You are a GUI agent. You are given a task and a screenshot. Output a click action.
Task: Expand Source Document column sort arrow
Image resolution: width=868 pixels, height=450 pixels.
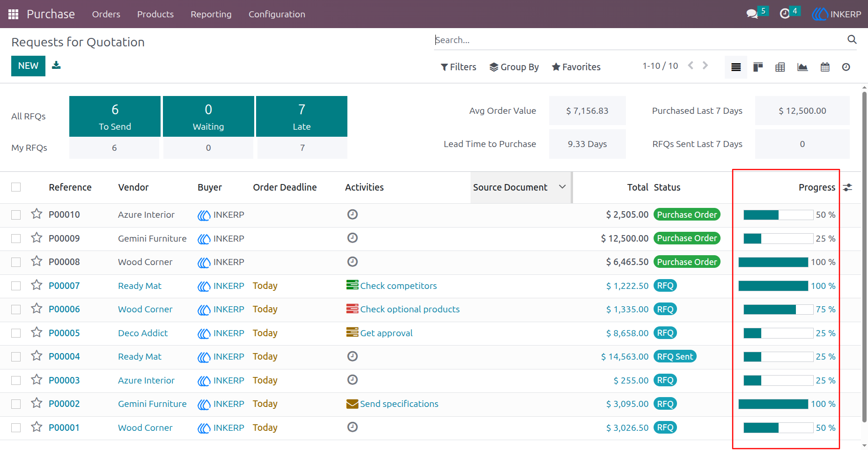562,187
